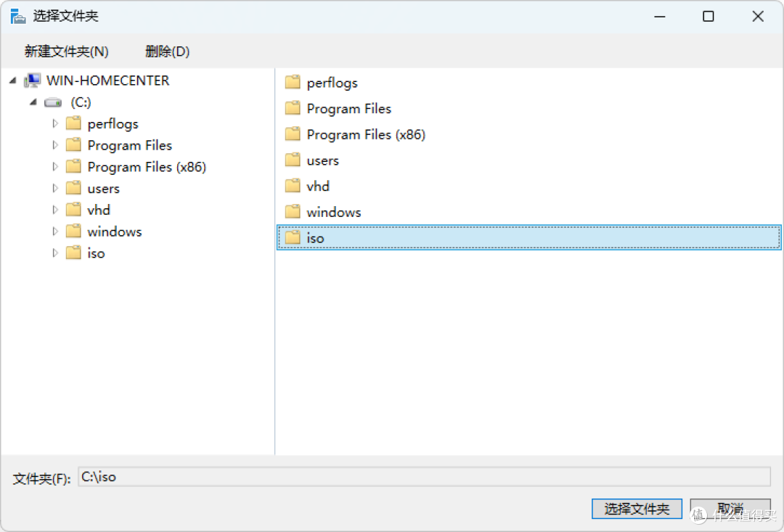
Task: Click Program Files folder icon in tree
Action: (73, 144)
